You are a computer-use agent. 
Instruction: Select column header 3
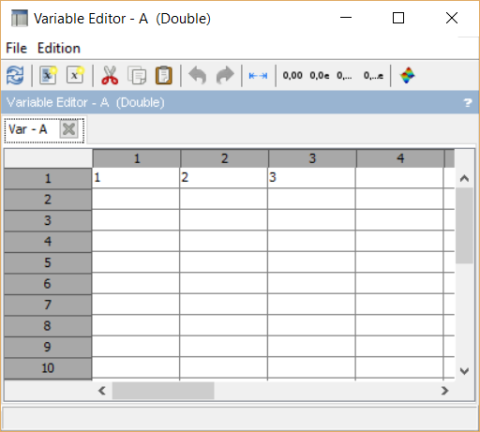click(x=312, y=158)
